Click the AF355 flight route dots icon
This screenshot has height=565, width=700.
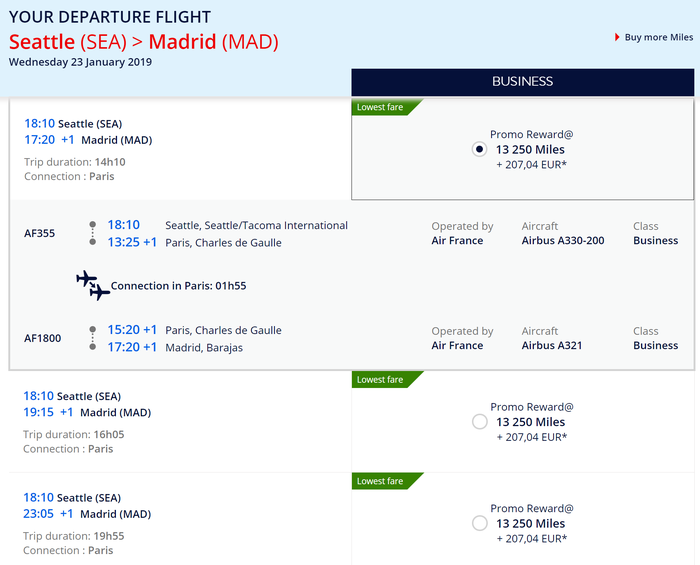point(93,233)
